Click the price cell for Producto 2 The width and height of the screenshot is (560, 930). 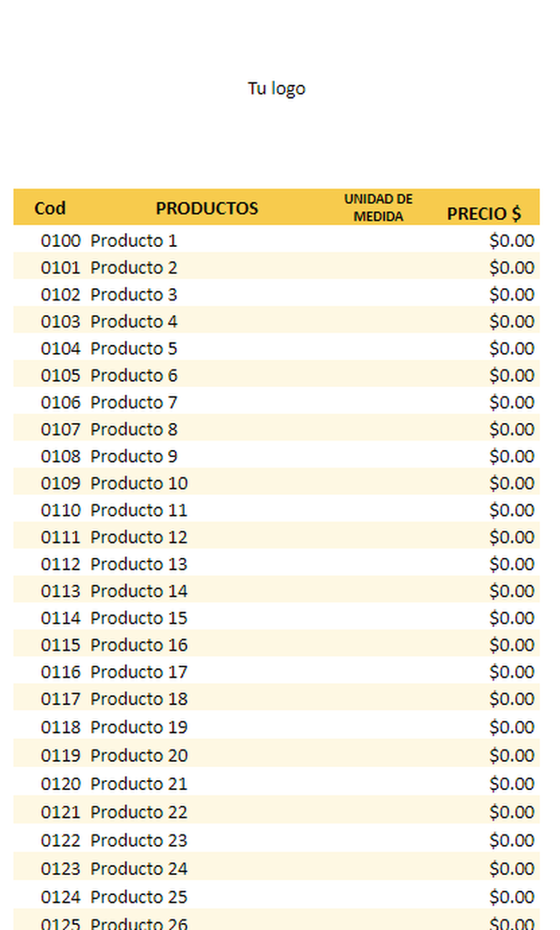(x=511, y=267)
